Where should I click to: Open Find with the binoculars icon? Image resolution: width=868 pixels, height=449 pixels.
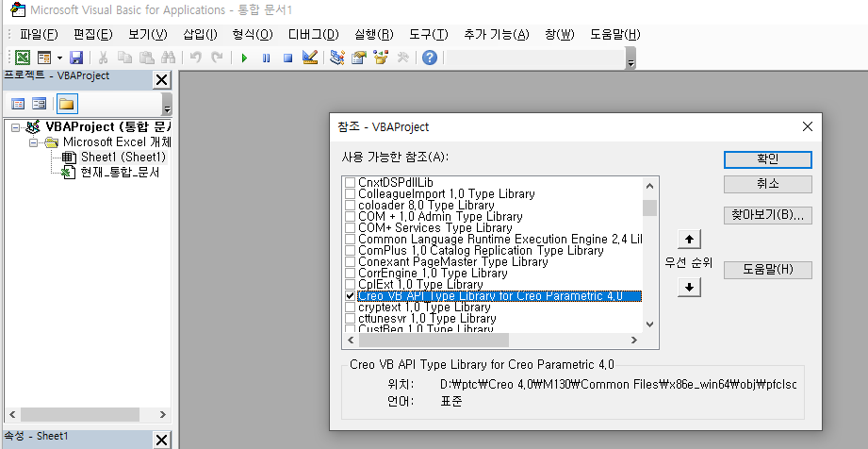[169, 58]
